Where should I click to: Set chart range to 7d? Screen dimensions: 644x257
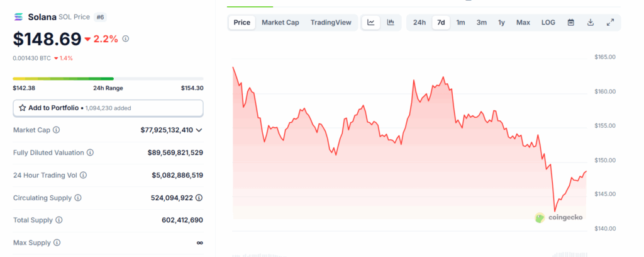[x=441, y=23]
